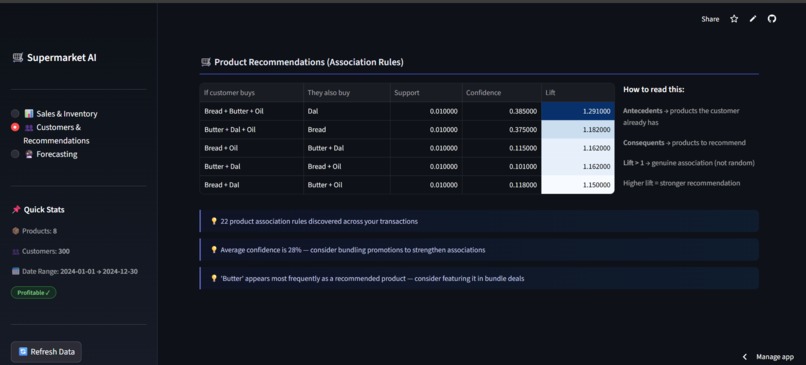Click the confidence value 0.385000
Viewport: 806px width, 365px height.
(502, 111)
